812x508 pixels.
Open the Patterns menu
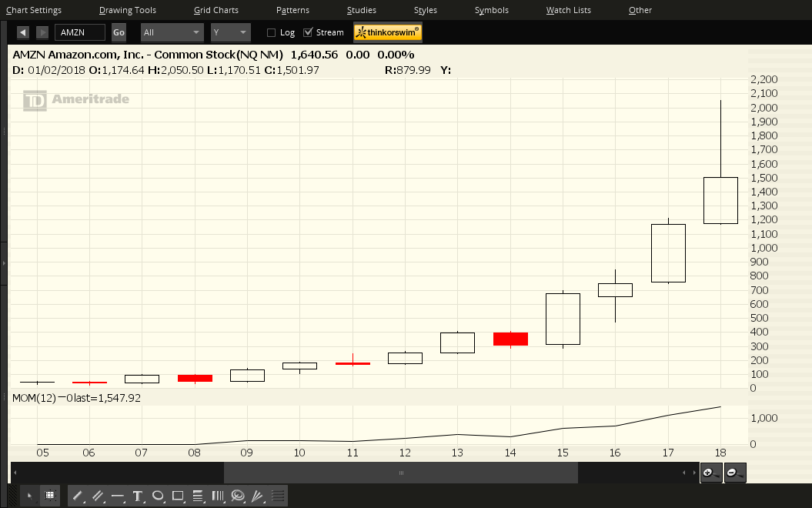pos(292,10)
